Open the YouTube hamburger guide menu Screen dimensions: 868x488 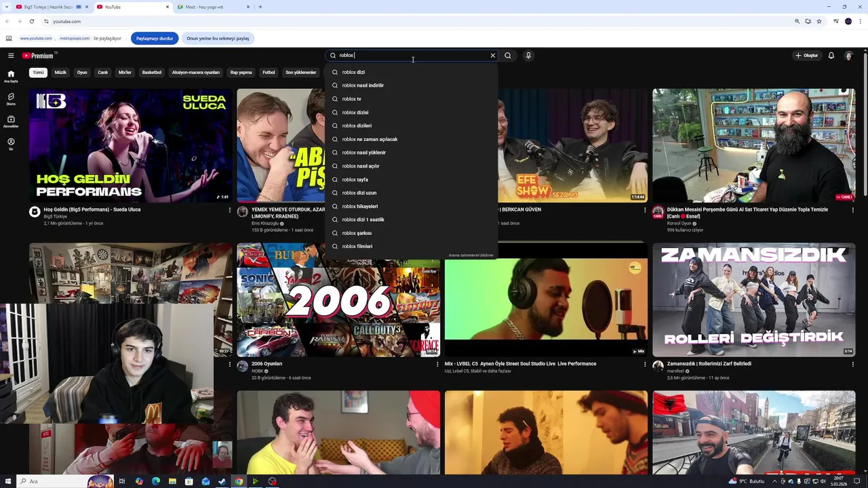pyautogui.click(x=11, y=56)
